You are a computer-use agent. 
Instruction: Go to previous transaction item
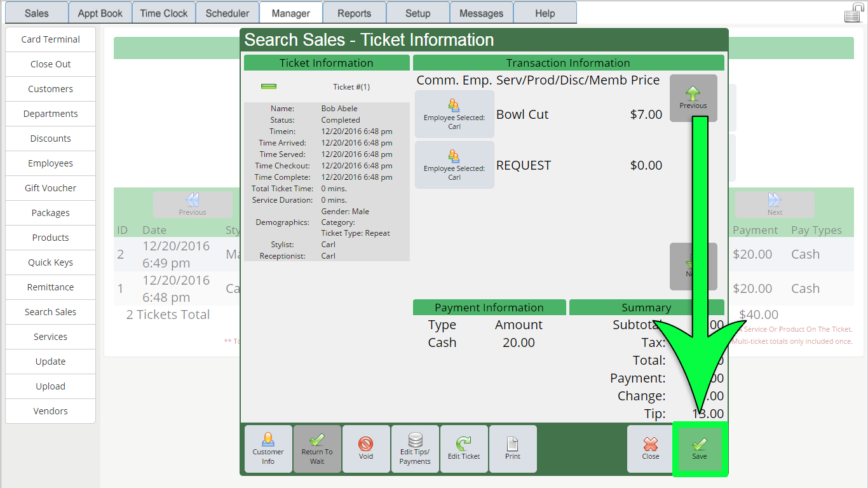coord(693,98)
